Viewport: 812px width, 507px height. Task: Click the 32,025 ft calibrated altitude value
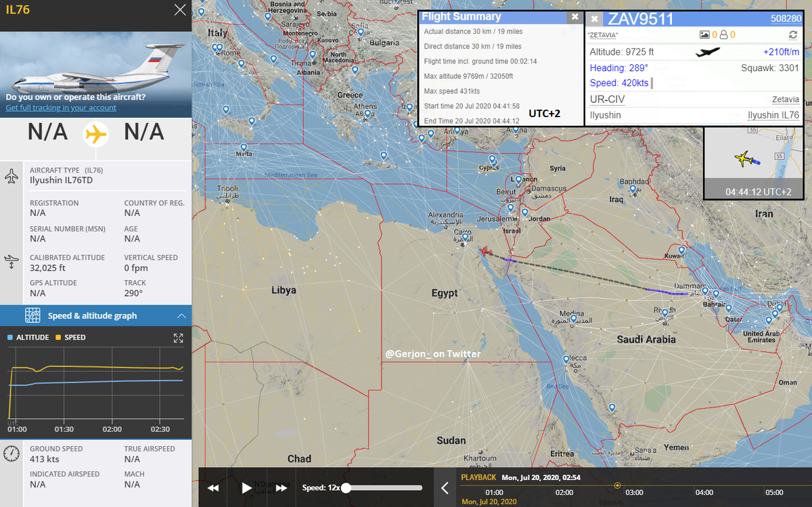click(46, 267)
